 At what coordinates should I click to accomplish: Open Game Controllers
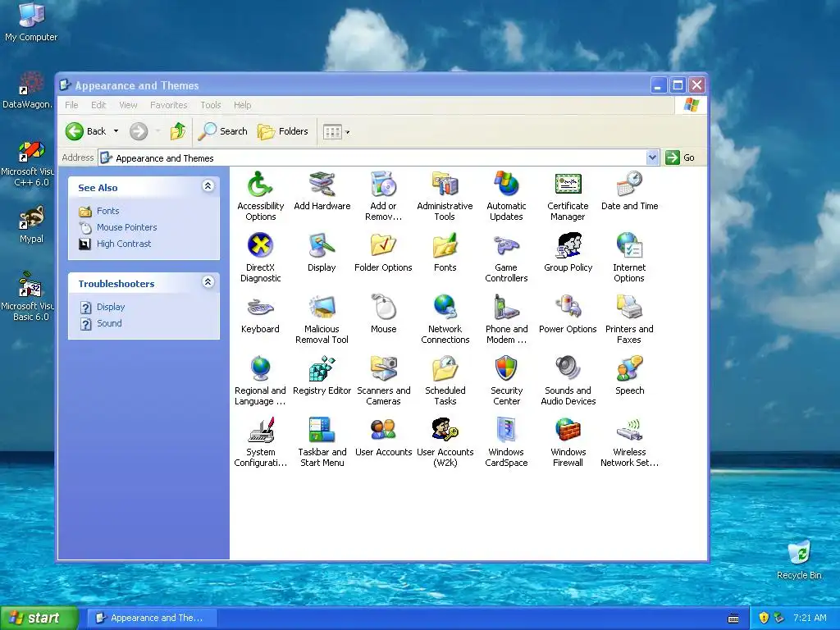click(x=506, y=258)
